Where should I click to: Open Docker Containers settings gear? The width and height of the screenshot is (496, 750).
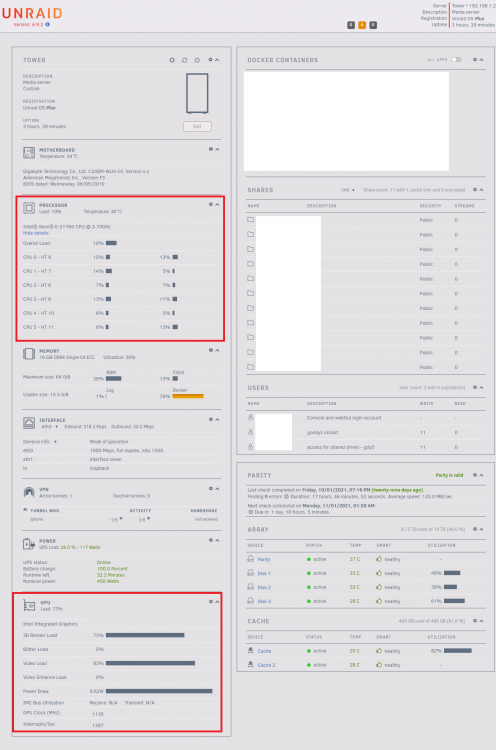click(x=475, y=60)
